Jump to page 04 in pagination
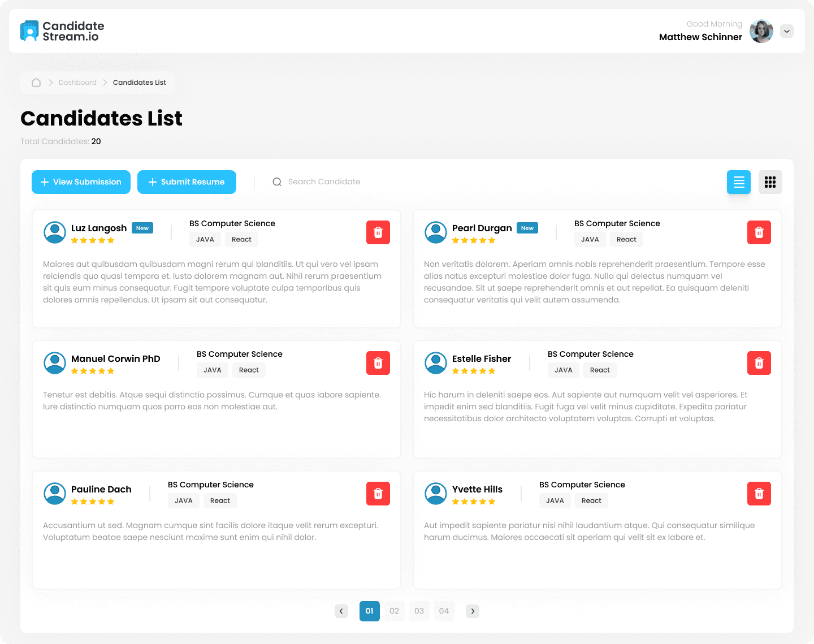This screenshot has height=644, width=814. pyautogui.click(x=444, y=611)
